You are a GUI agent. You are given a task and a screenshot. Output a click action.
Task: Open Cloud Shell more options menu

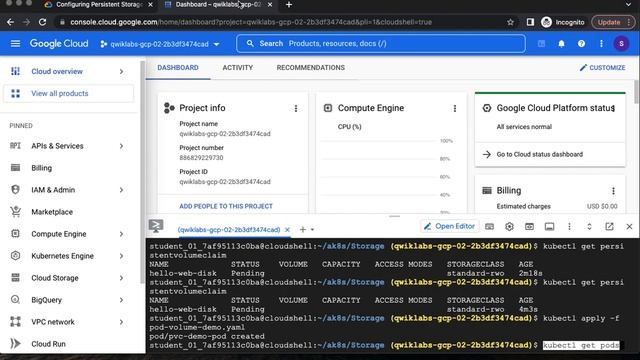click(x=569, y=226)
